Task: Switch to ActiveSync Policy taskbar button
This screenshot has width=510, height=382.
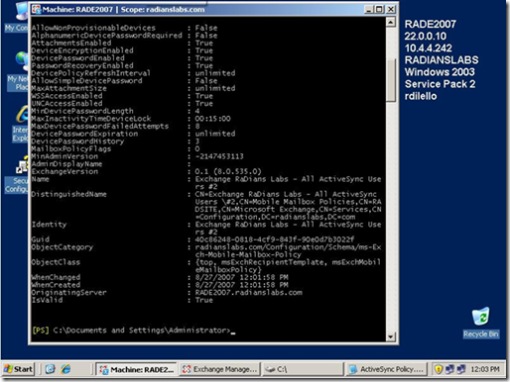Action: tap(386, 369)
